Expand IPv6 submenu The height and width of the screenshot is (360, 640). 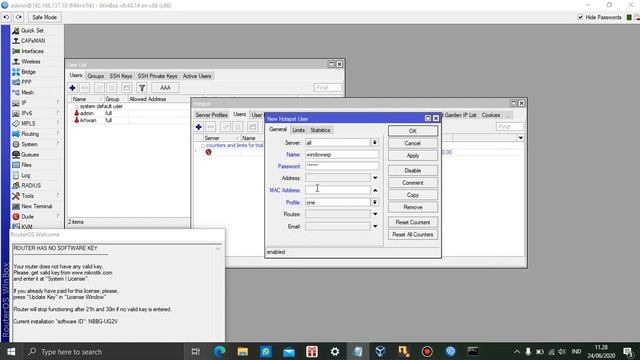point(27,113)
